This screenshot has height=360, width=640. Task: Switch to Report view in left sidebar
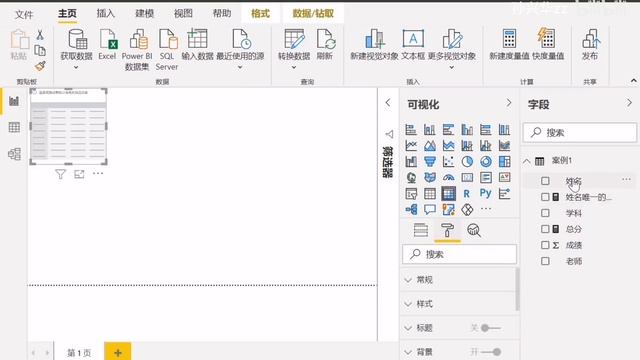pyautogui.click(x=14, y=101)
